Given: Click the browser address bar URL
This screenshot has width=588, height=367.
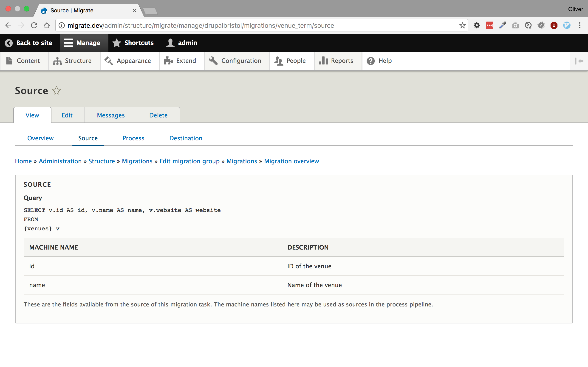Looking at the screenshot, I should tap(201, 25).
